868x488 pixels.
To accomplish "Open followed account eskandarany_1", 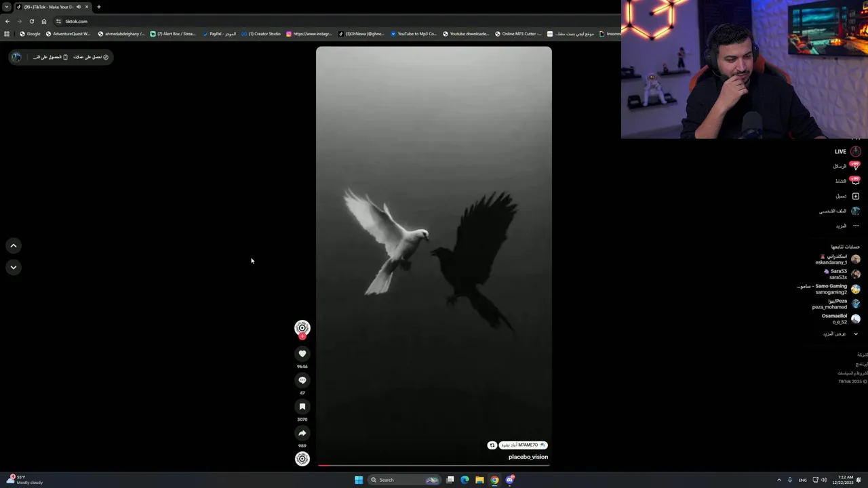I will [837, 260].
